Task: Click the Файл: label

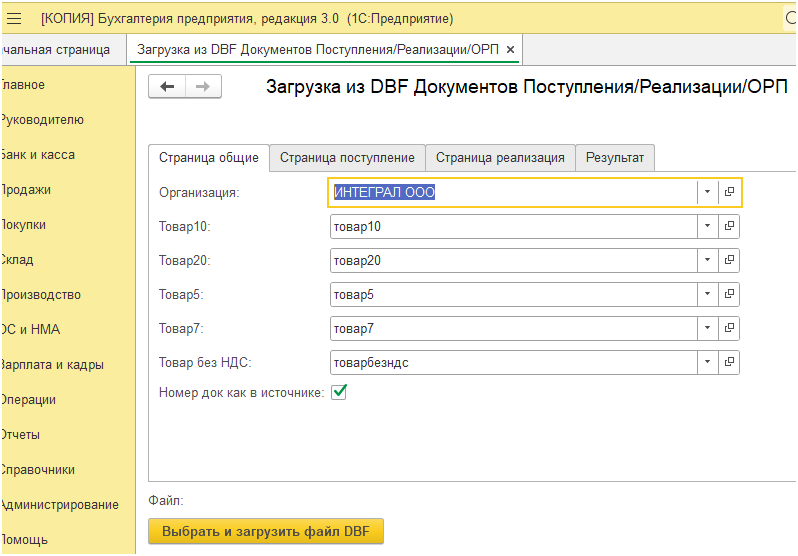Action: (x=166, y=501)
